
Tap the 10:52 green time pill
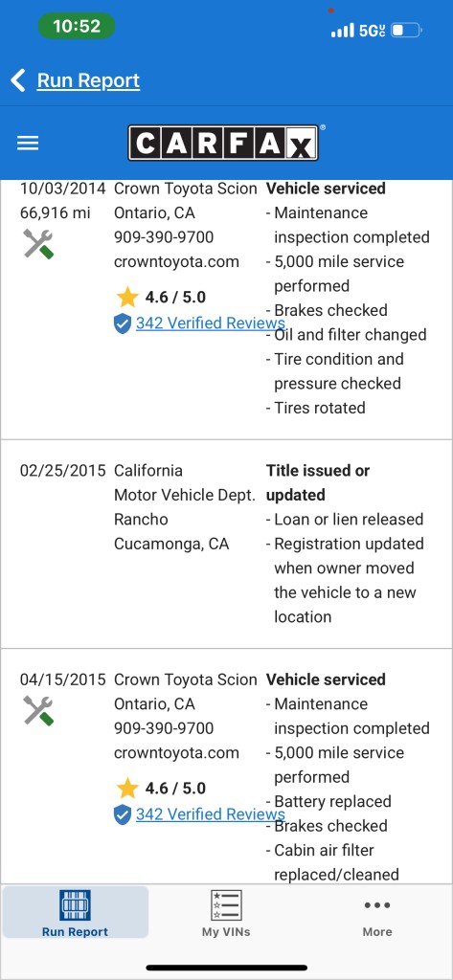[77, 26]
